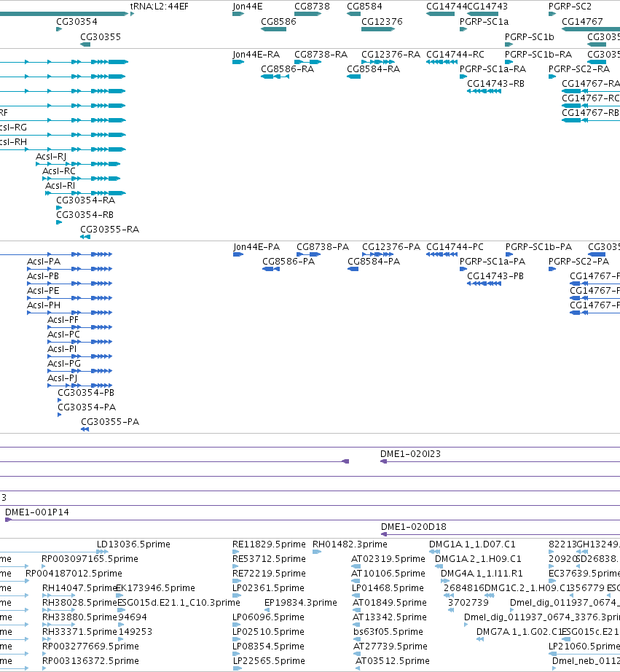The height and width of the screenshot is (672, 620).
Task: Select the CG12376 gene label
Action: tap(382, 22)
